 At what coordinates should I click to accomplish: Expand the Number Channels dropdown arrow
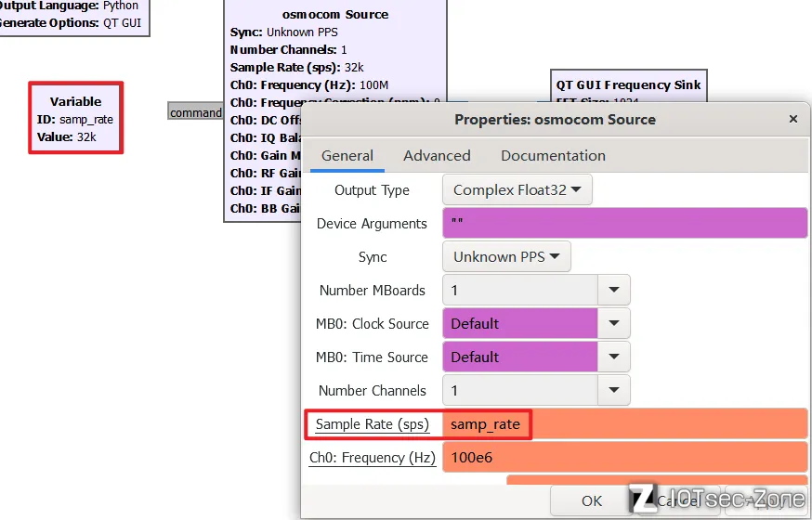point(614,390)
